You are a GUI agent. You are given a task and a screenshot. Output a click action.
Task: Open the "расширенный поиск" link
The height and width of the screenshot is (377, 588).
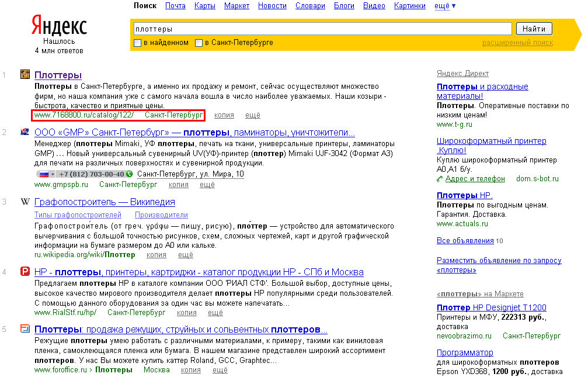click(517, 43)
